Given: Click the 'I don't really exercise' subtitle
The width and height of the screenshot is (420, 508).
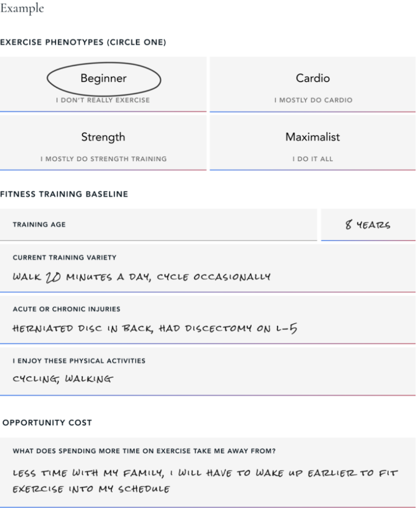Looking at the screenshot, I should pos(103,100).
